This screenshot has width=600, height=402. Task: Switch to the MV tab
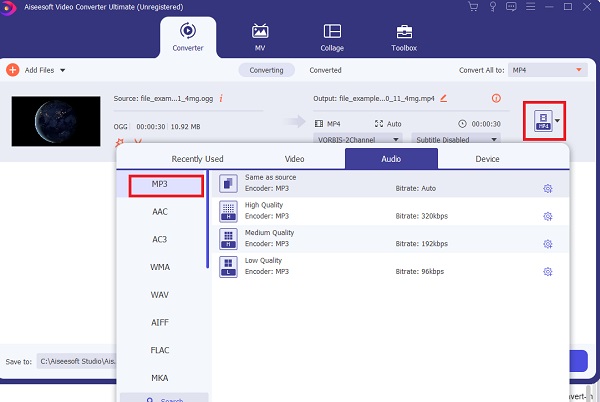[x=260, y=37]
